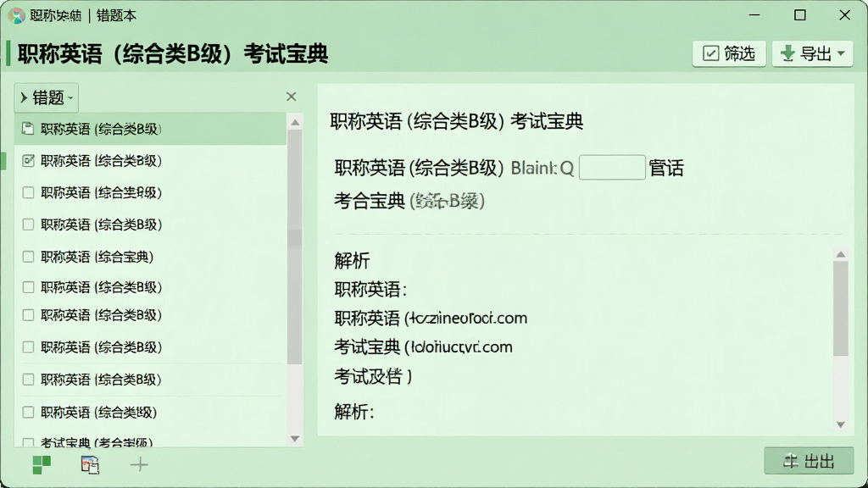Minimize the window
Image resolution: width=868 pixels, height=488 pixels.
coord(754,15)
